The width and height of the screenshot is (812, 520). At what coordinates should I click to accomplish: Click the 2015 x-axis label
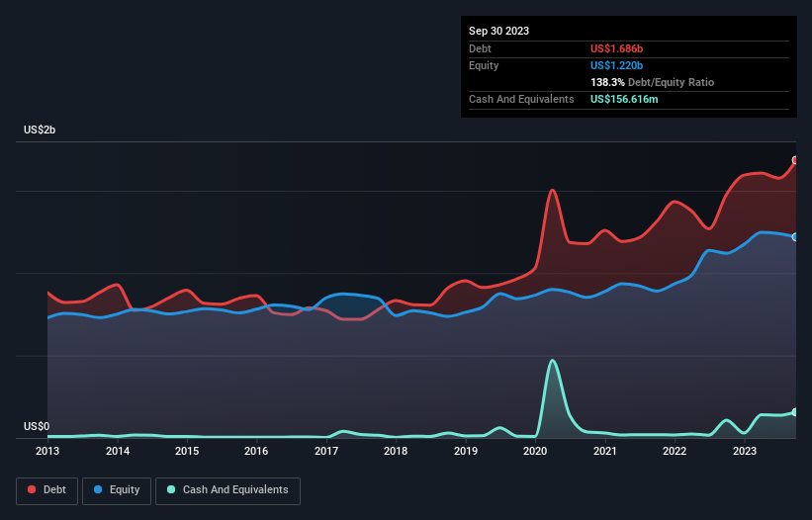(x=187, y=451)
